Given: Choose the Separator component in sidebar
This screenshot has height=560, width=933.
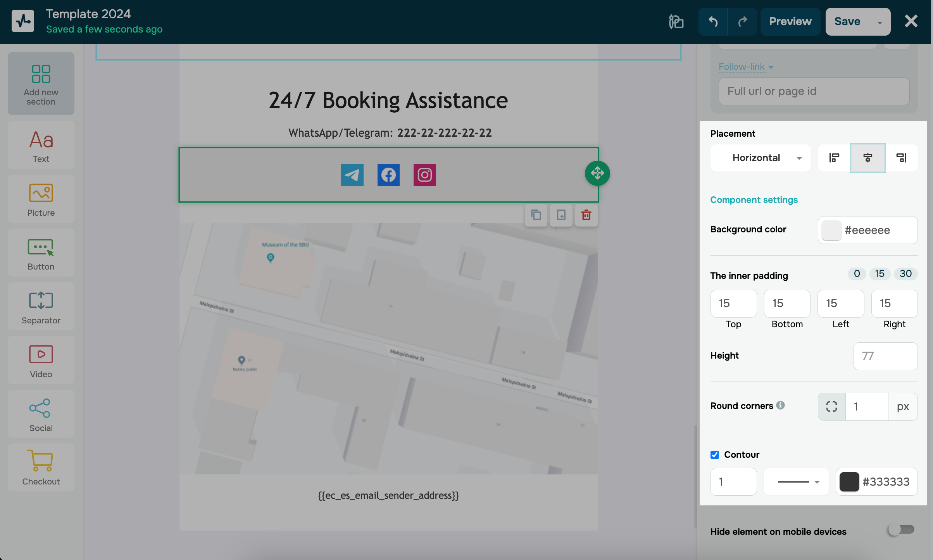Looking at the screenshot, I should click(x=41, y=307).
